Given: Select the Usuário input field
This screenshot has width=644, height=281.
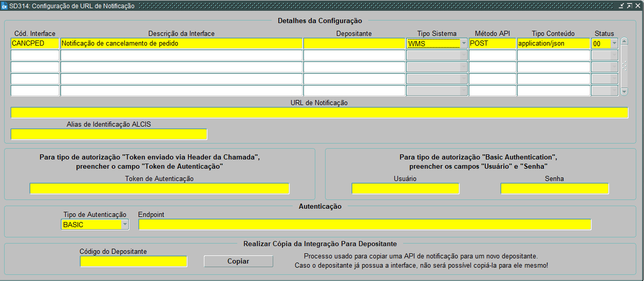Looking at the screenshot, I should (x=405, y=188).
